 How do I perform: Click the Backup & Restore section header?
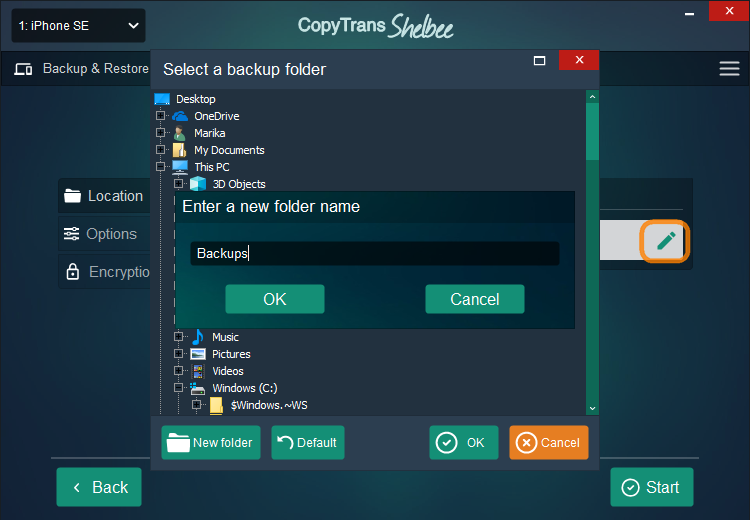coord(81,68)
